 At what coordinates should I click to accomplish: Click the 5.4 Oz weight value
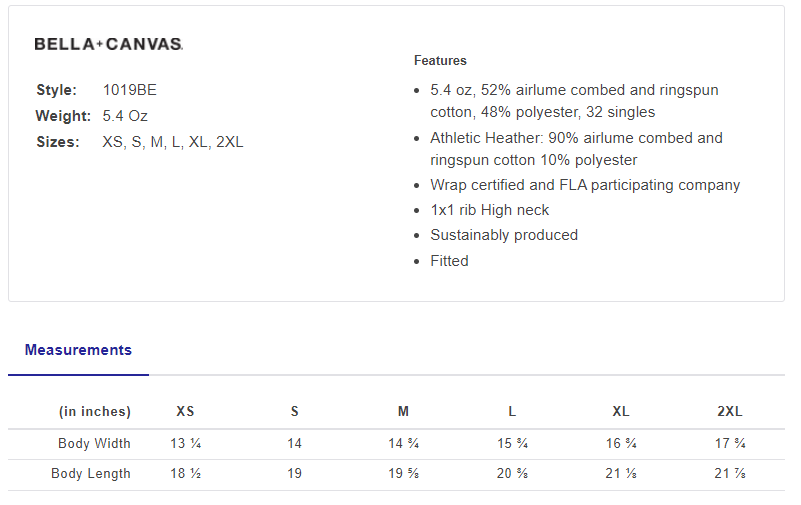coord(125,116)
